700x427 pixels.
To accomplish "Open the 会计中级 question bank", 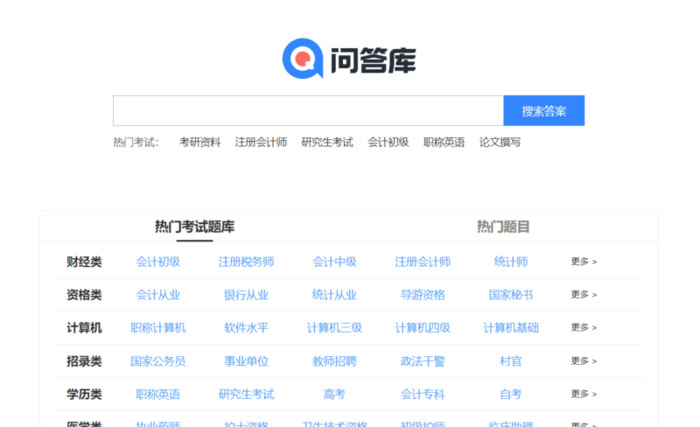I will coord(334,262).
